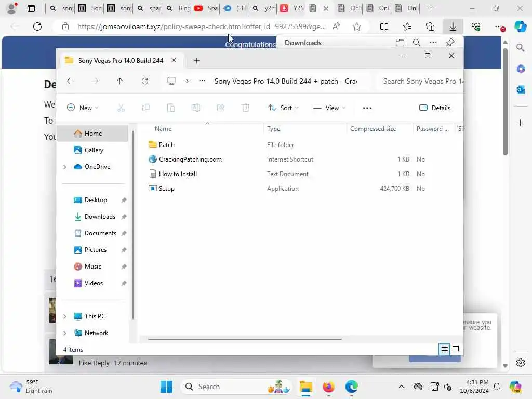Sort by Type column header
Viewport: 532px width, 399px height.
click(x=273, y=129)
